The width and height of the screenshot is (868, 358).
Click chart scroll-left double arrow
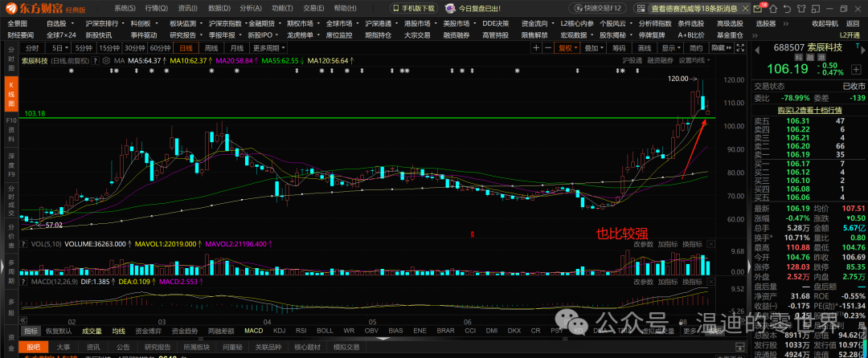pyautogui.click(x=24, y=320)
